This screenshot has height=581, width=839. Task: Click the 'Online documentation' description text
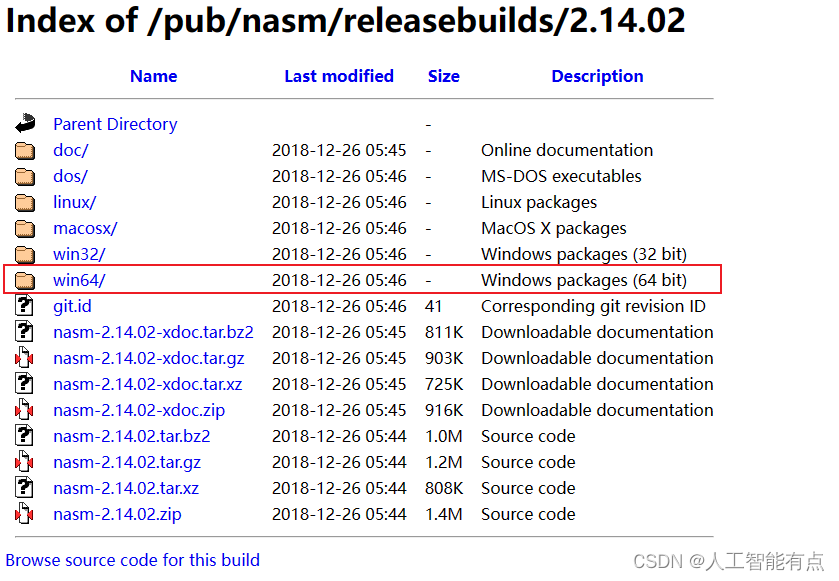tap(567, 150)
